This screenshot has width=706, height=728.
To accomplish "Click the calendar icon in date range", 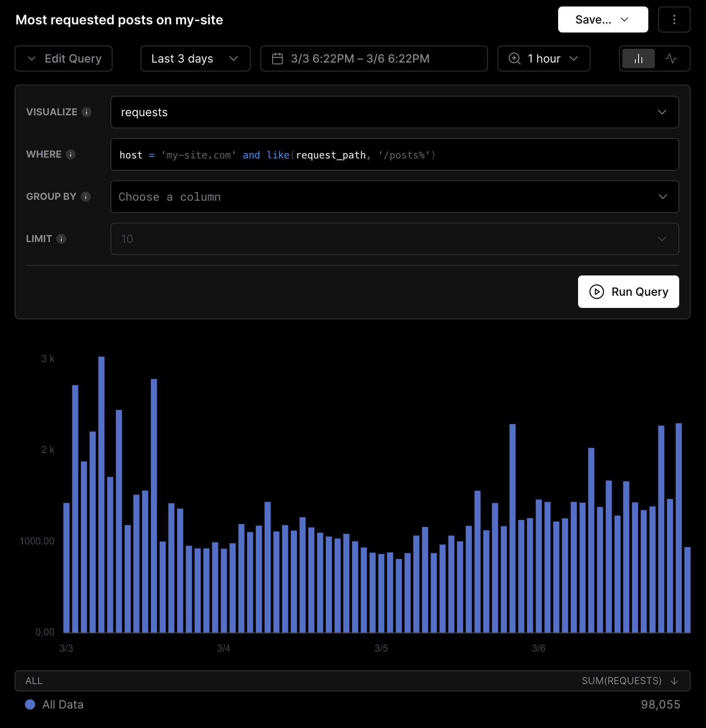I will (277, 58).
